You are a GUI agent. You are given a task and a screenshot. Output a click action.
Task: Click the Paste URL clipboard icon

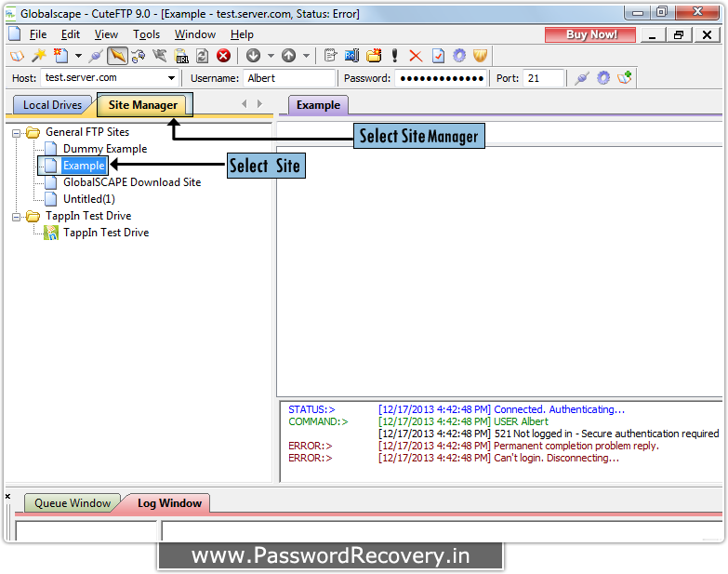point(181,56)
